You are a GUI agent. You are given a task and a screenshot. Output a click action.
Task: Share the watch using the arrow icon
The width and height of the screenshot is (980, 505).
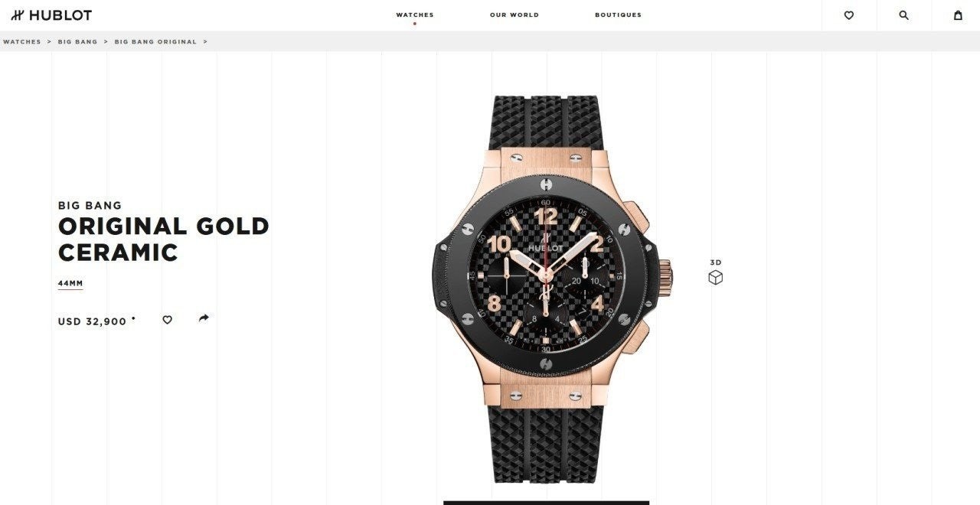(x=204, y=318)
